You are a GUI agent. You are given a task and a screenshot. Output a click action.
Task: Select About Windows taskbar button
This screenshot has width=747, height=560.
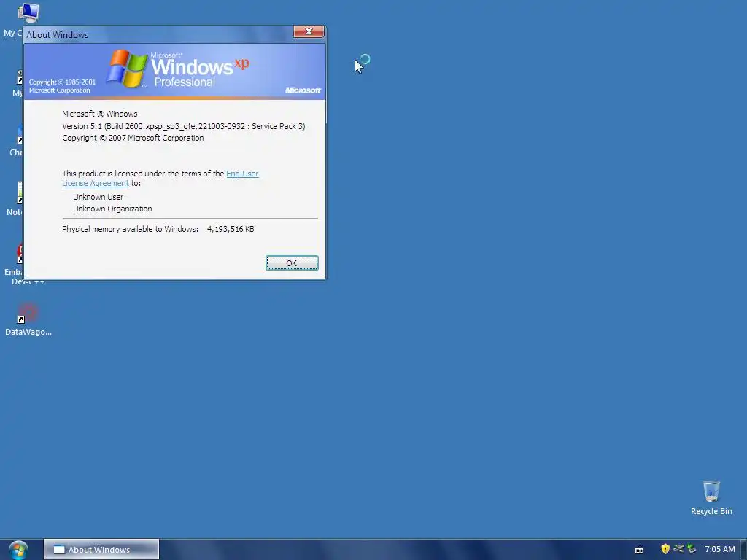[101, 550]
